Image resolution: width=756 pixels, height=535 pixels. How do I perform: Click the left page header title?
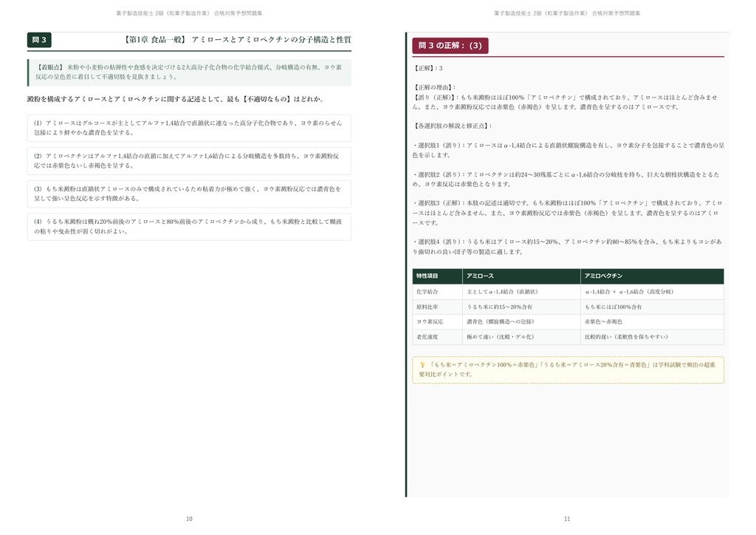click(x=189, y=13)
